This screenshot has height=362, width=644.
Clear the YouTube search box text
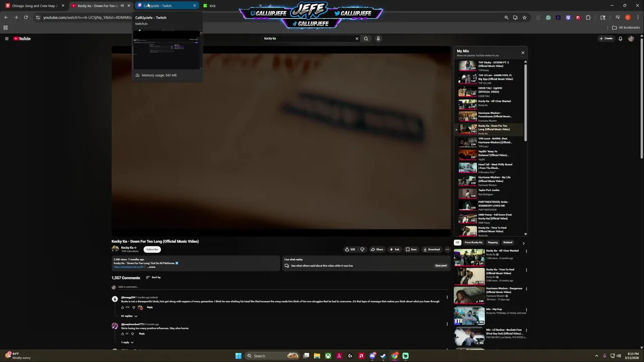click(357, 39)
